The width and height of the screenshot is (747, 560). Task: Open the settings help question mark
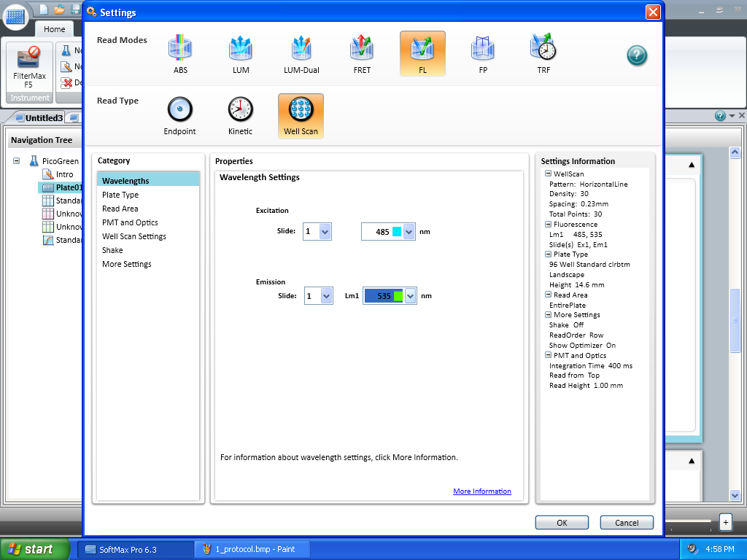pyautogui.click(x=637, y=55)
